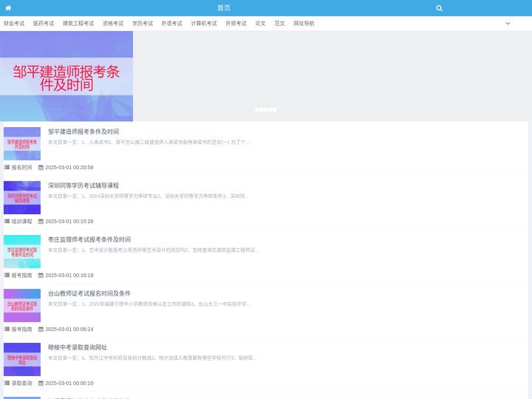Click summary text under 台山教师证 article title
This screenshot has height=399, width=532.
point(149,304)
